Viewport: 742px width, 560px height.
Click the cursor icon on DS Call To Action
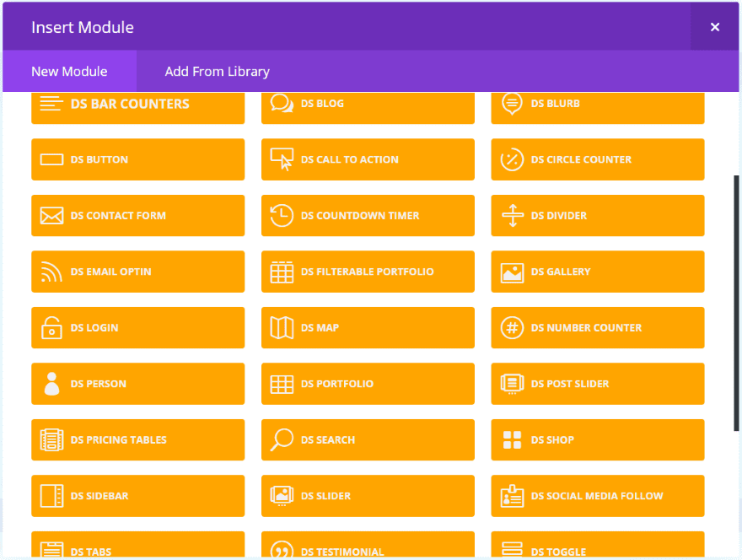282,159
